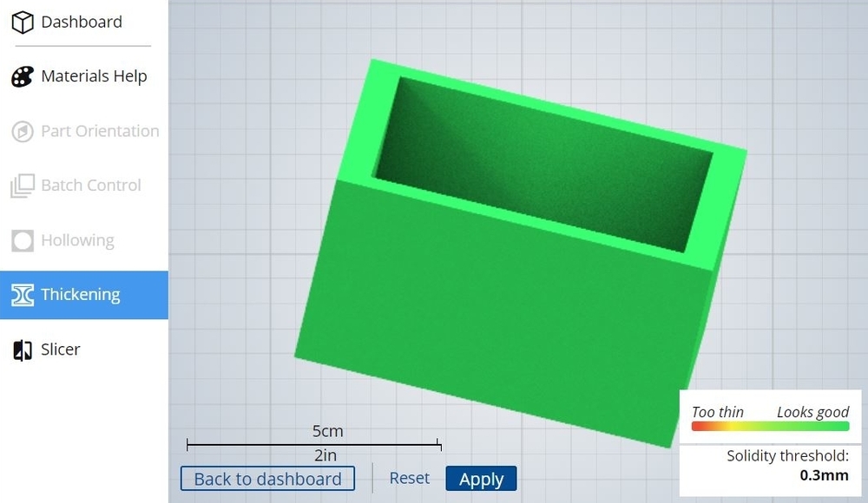
Task: Open the Dashboard menu item
Action: tap(82, 23)
